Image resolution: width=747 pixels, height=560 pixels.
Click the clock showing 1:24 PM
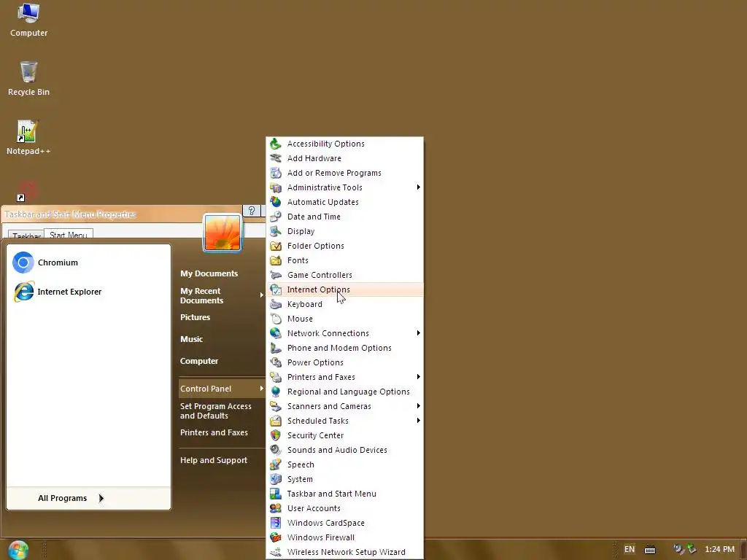click(719, 549)
